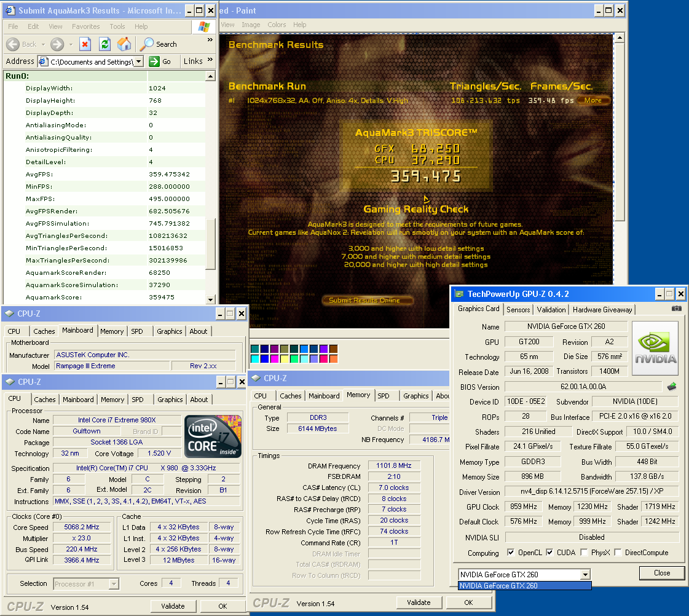Expand the Links bar chevron
Image resolution: width=689 pixels, height=616 pixels.
coord(210,59)
